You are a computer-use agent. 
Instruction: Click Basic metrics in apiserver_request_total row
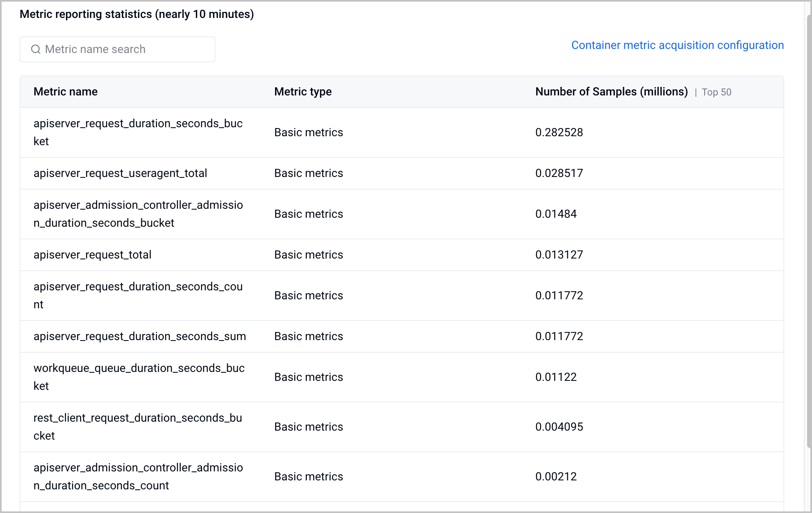308,255
